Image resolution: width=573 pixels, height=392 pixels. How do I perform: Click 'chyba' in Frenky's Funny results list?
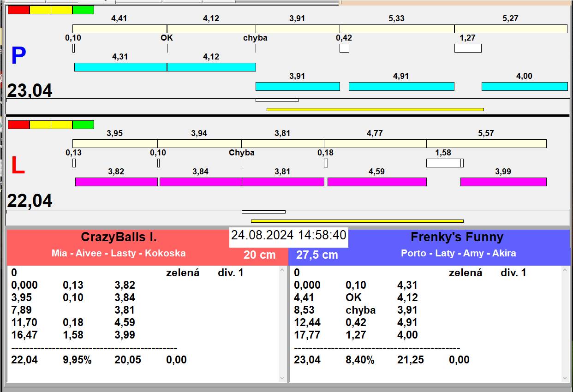pos(360,310)
